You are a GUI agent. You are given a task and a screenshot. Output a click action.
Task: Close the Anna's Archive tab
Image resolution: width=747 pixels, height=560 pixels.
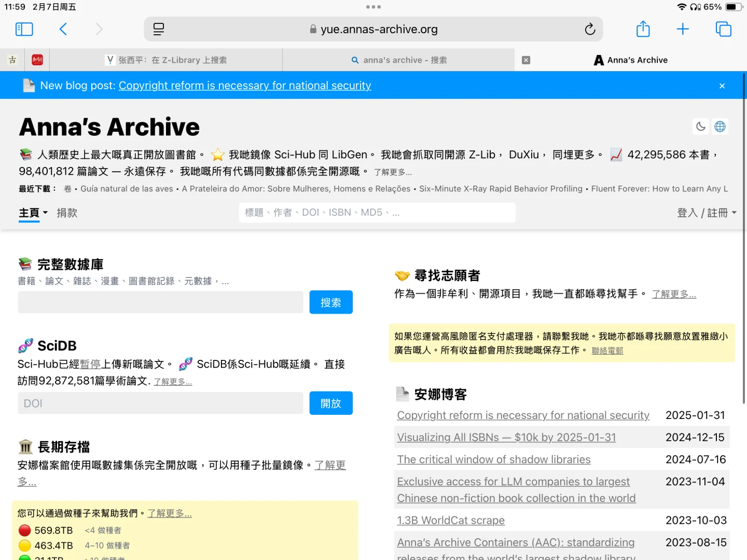coord(526,60)
